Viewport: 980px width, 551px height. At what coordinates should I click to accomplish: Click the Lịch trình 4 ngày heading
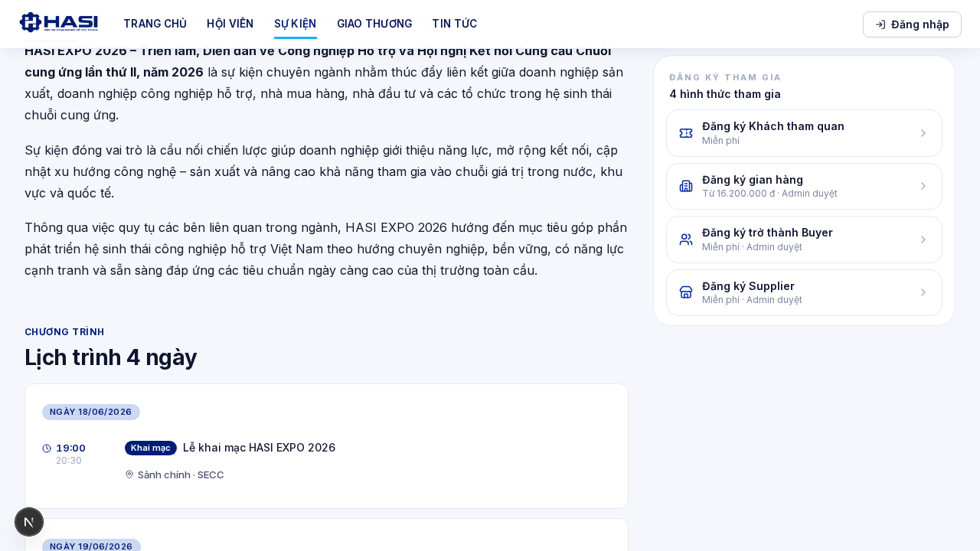tap(111, 357)
